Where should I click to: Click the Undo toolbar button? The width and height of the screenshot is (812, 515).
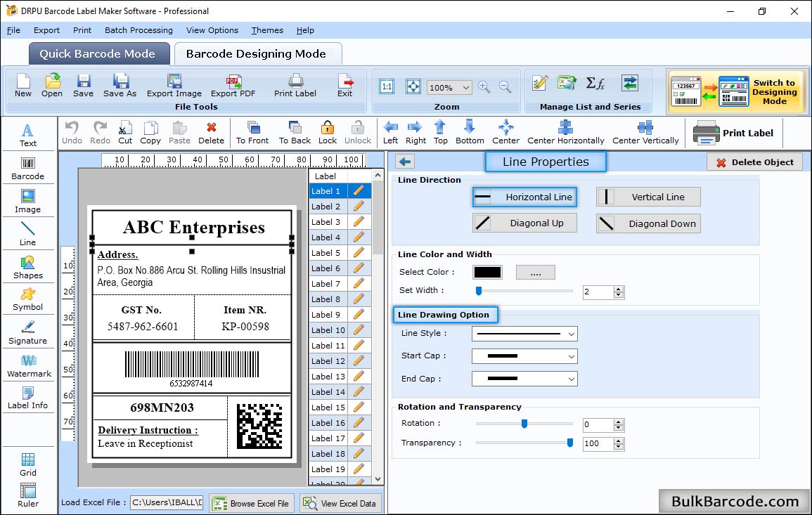[x=72, y=133]
